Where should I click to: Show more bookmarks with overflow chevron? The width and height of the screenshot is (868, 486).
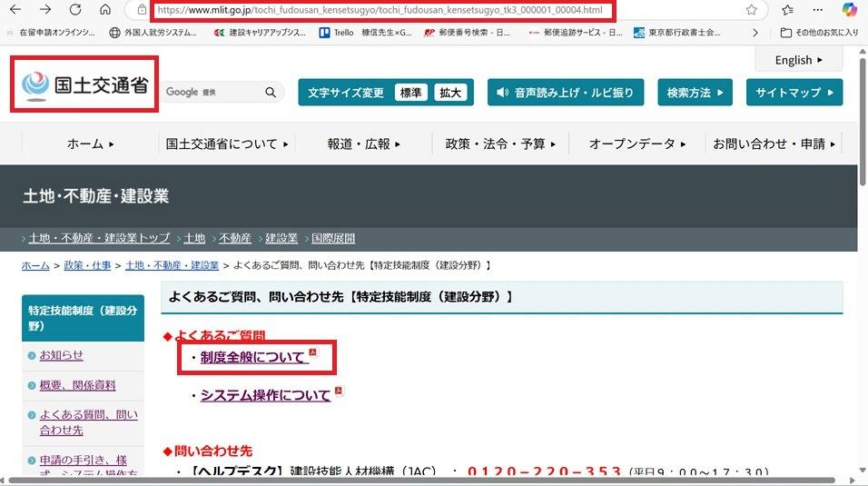(x=755, y=33)
